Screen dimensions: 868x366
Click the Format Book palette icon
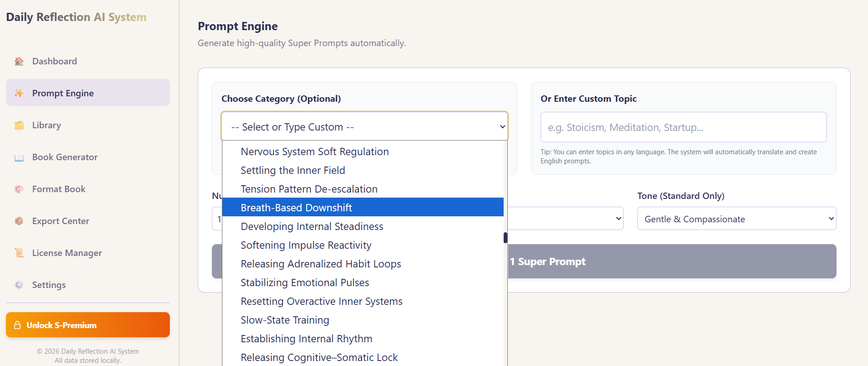point(19,189)
